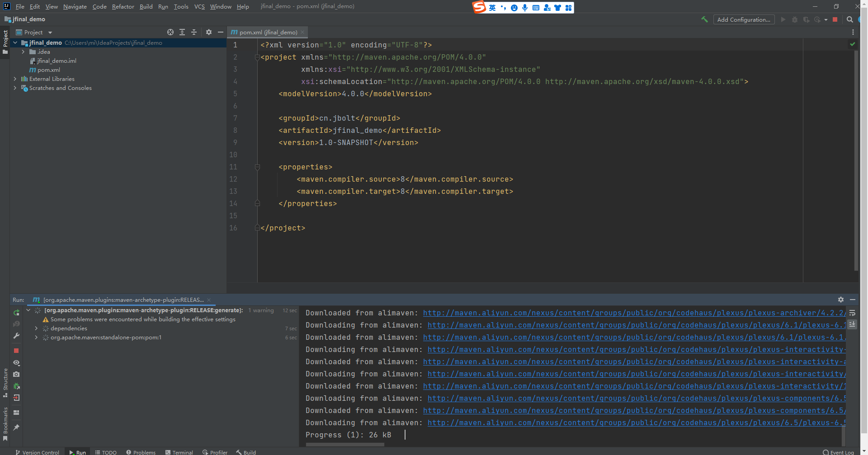Click Expand All icon in Project panel header
Image resolution: width=868 pixels, height=455 pixels.
[x=182, y=32]
